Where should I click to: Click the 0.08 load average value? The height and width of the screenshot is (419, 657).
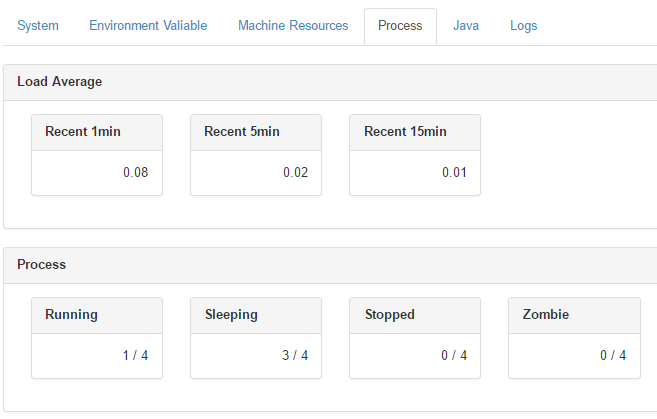click(135, 173)
